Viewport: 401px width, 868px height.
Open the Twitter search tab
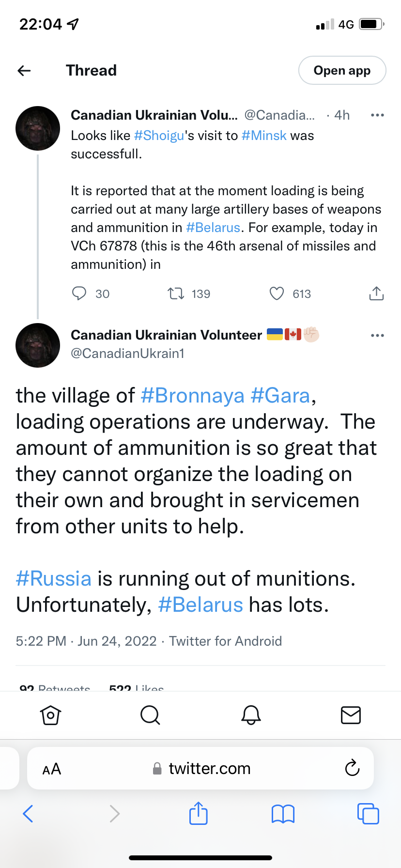[x=150, y=715]
